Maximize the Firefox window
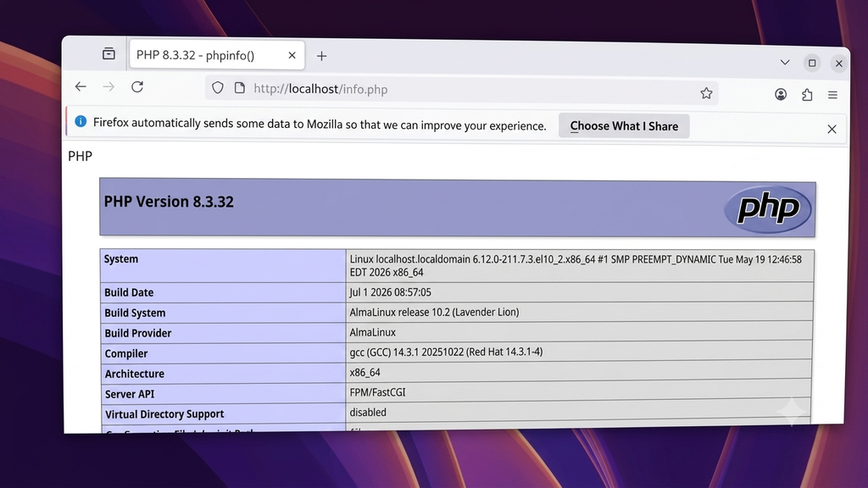The height and width of the screenshot is (488, 868). click(812, 63)
